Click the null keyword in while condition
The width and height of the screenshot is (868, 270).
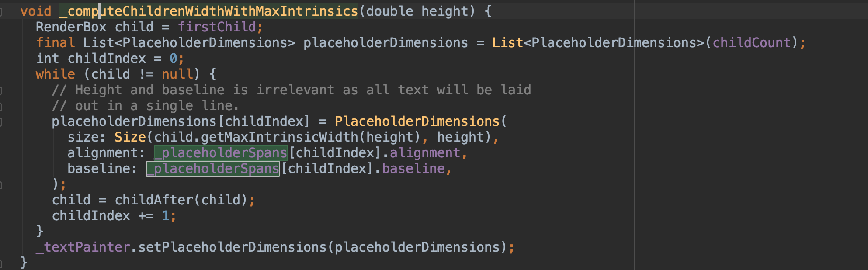177,74
